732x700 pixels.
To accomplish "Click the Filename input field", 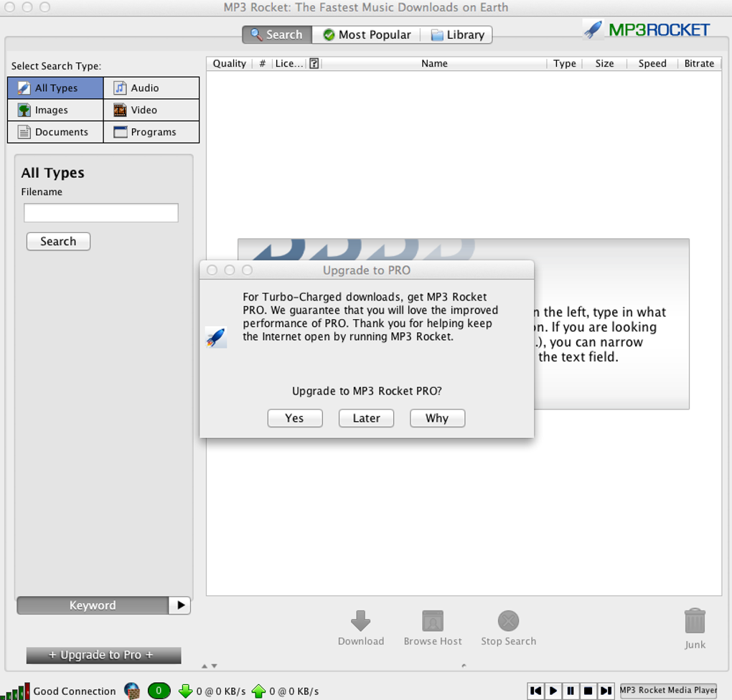I will pyautogui.click(x=101, y=213).
